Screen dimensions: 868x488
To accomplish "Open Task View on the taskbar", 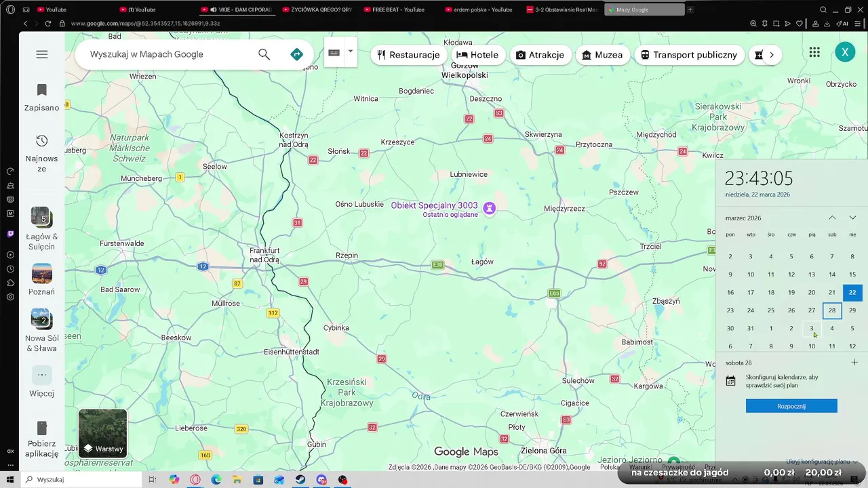I will click(x=153, y=480).
